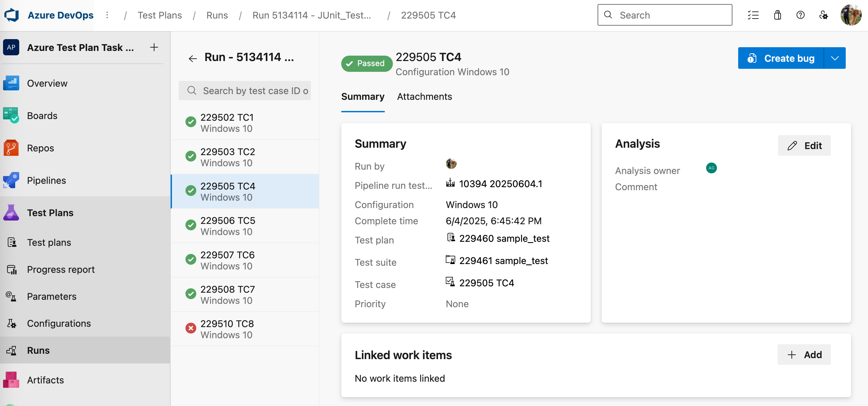Expand the Create bug dropdown arrow

click(x=835, y=58)
